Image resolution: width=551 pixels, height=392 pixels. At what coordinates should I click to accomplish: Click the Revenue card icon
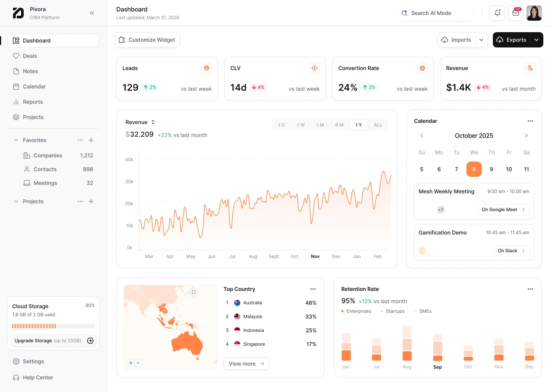530,68
